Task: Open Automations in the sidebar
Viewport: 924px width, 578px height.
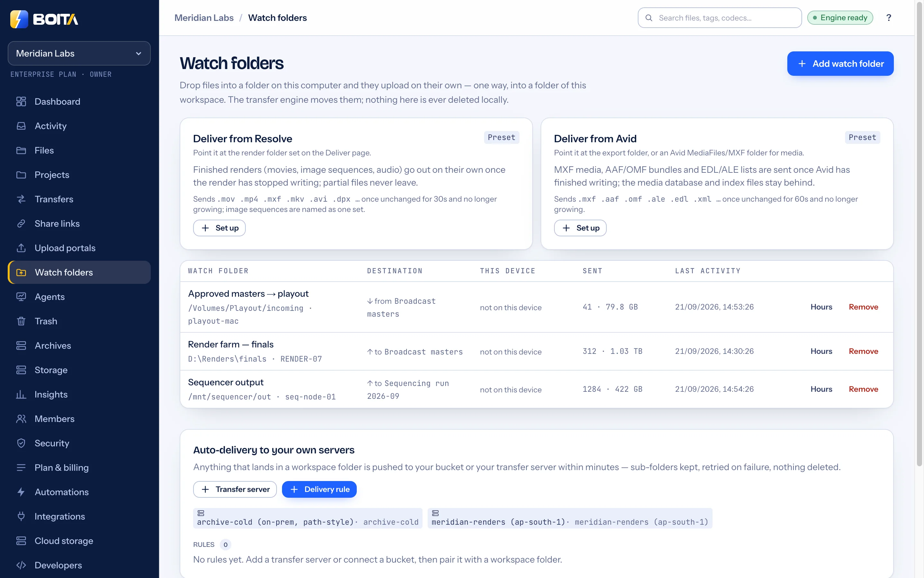Action: (79, 492)
